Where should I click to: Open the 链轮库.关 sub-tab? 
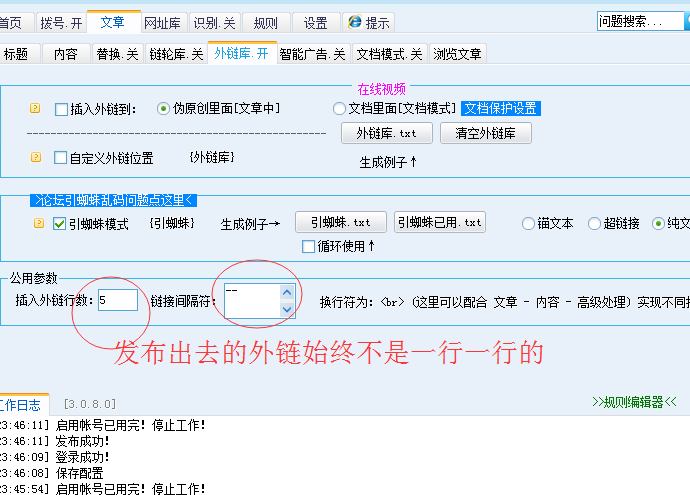(176, 54)
